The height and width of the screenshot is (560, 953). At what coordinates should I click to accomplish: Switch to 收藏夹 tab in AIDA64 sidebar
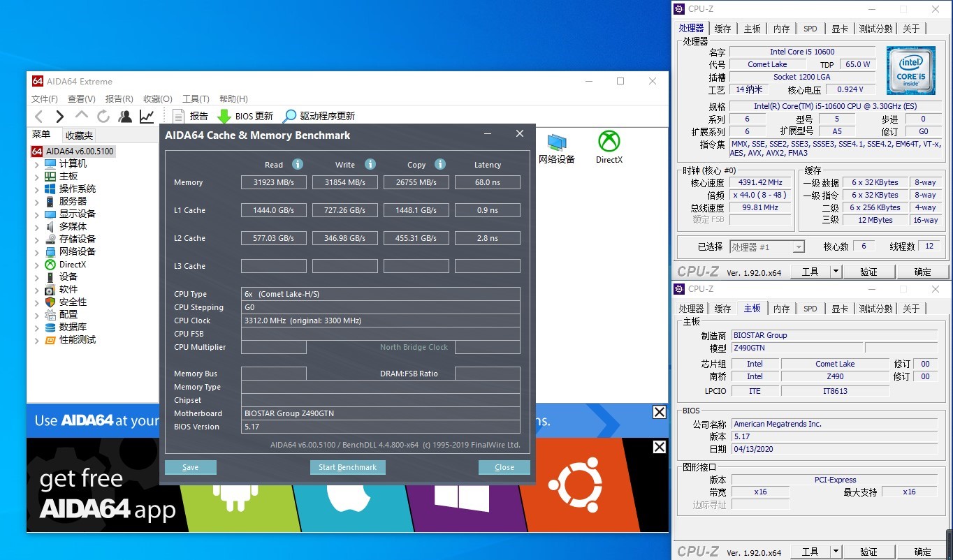click(79, 135)
